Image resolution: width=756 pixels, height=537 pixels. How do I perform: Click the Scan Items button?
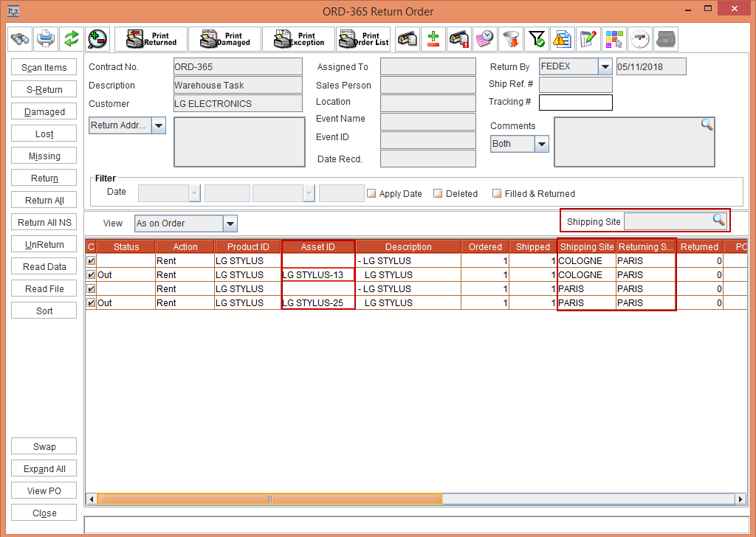[x=44, y=68]
